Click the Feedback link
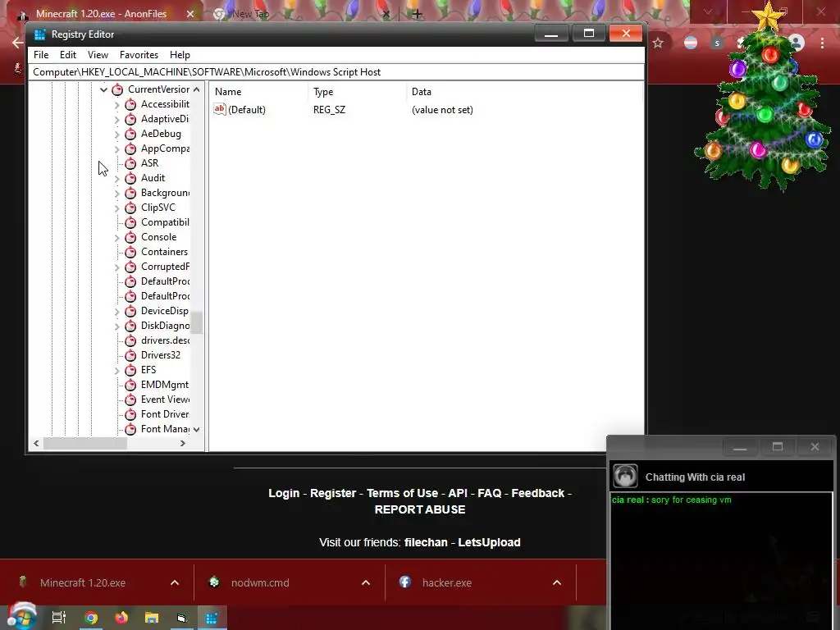840x630 pixels. 538,493
